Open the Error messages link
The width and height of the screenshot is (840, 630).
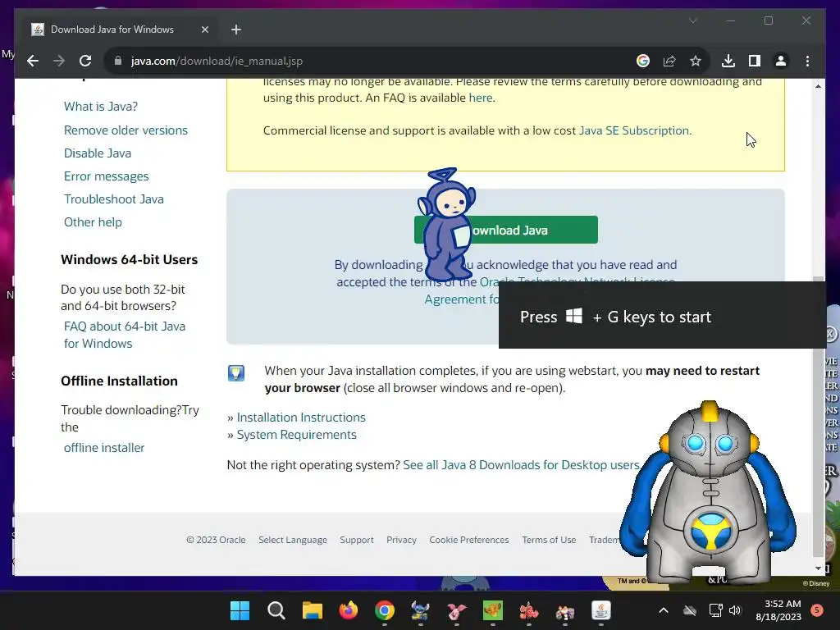[x=106, y=176]
